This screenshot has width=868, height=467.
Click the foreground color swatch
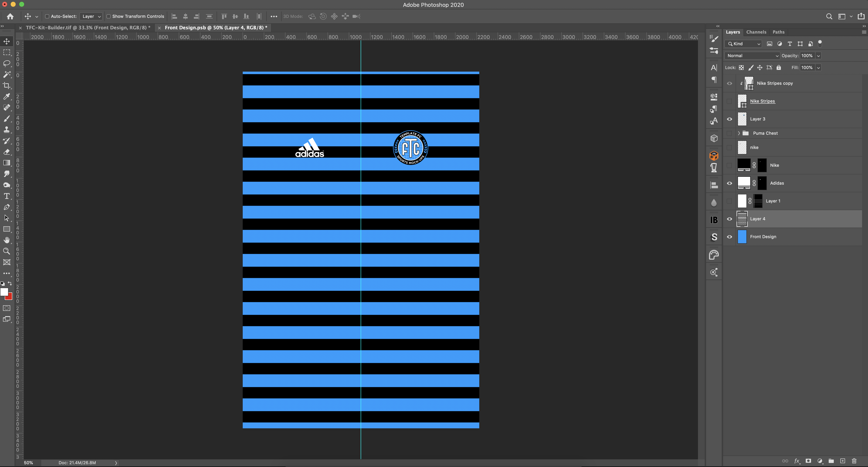click(4, 292)
